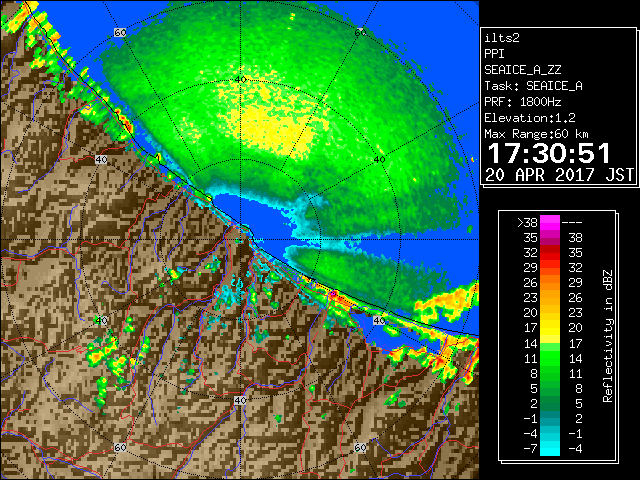
Task: Click the '60' range label in northwest sector
Action: pos(120,32)
